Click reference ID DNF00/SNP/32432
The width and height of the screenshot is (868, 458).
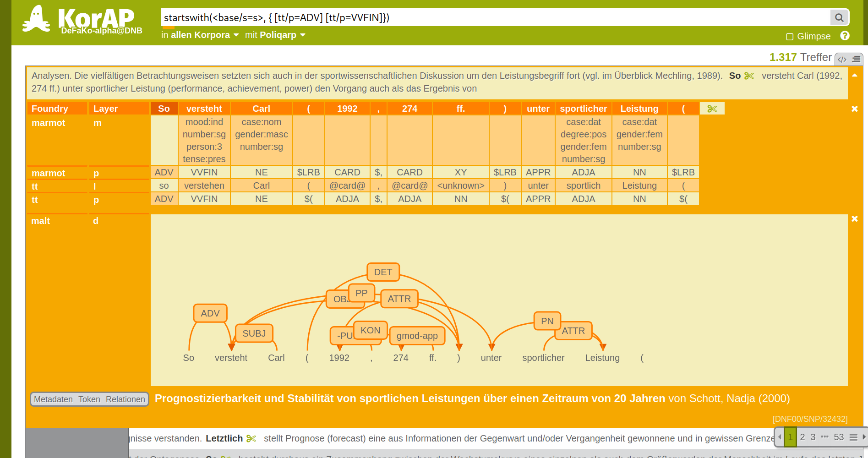(x=810, y=419)
